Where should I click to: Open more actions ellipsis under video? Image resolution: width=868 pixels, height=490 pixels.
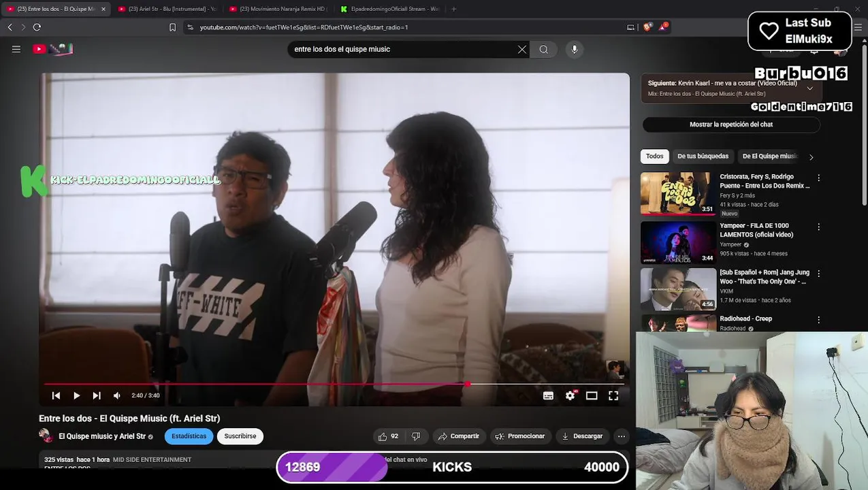[x=621, y=436]
